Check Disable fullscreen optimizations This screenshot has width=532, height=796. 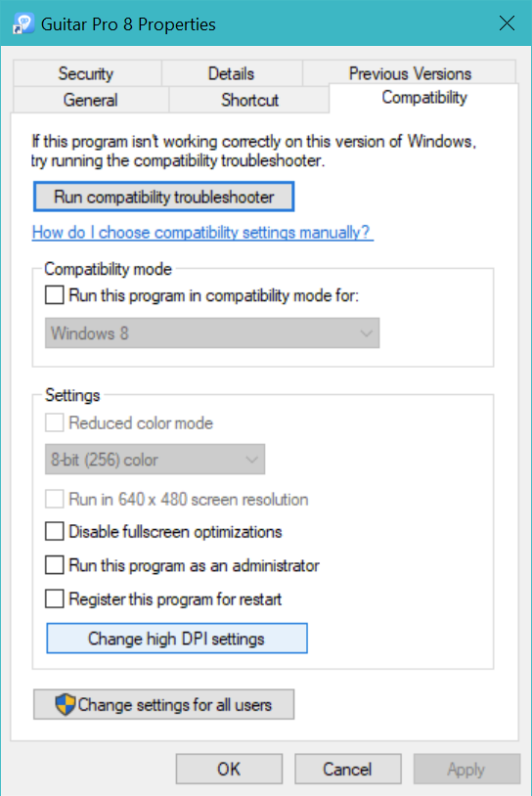point(55,532)
